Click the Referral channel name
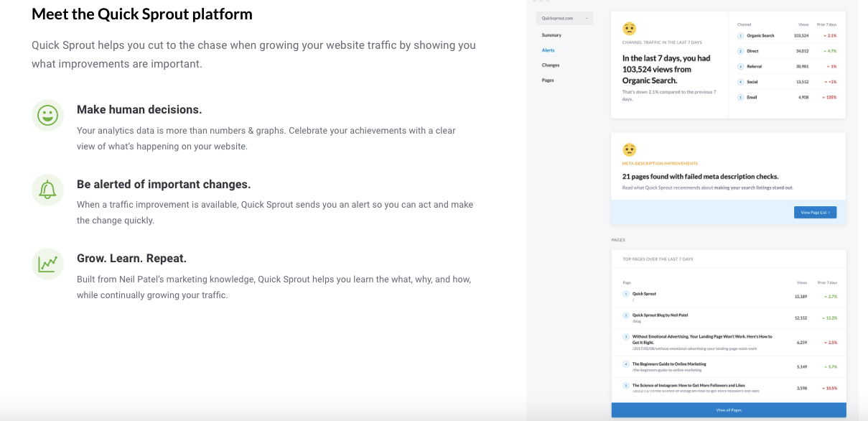The width and height of the screenshot is (868, 421). point(754,66)
